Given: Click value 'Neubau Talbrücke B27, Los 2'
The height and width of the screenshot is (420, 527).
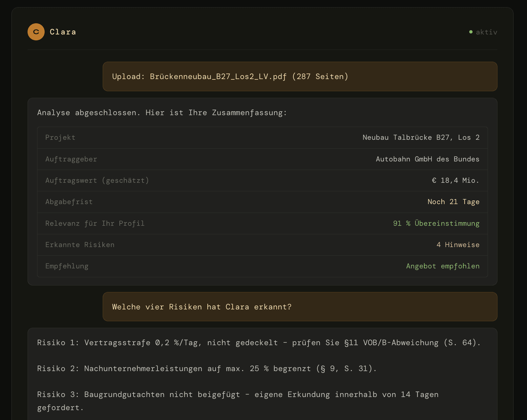Looking at the screenshot, I should pyautogui.click(x=421, y=137).
